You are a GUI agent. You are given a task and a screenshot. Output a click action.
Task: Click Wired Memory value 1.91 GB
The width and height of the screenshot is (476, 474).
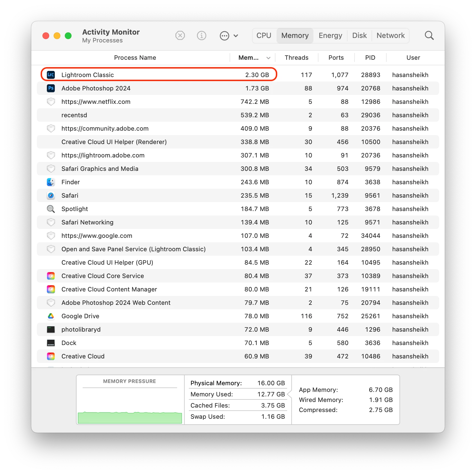(381, 400)
